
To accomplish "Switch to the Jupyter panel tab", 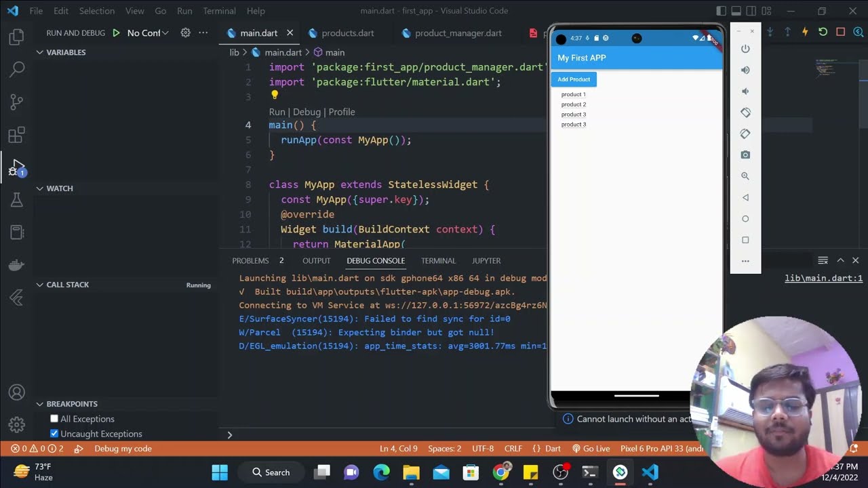I will [x=486, y=260].
